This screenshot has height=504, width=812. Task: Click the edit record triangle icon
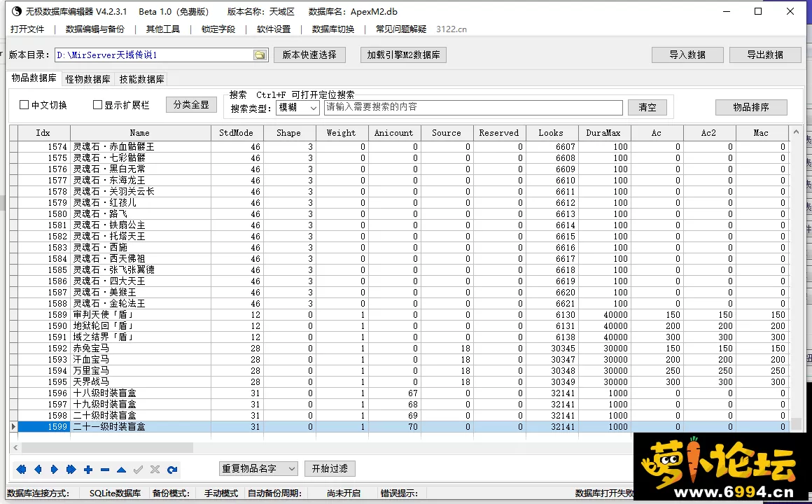click(x=122, y=470)
